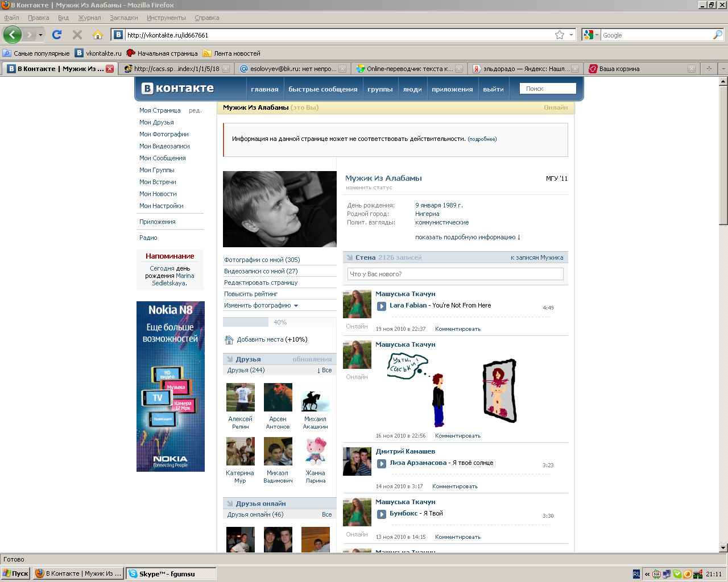
Task: Open the Лента новостей bookmark feed
Action: click(x=231, y=53)
